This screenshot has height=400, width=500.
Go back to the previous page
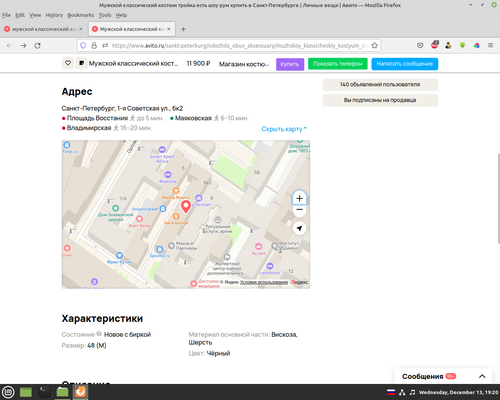9,46
